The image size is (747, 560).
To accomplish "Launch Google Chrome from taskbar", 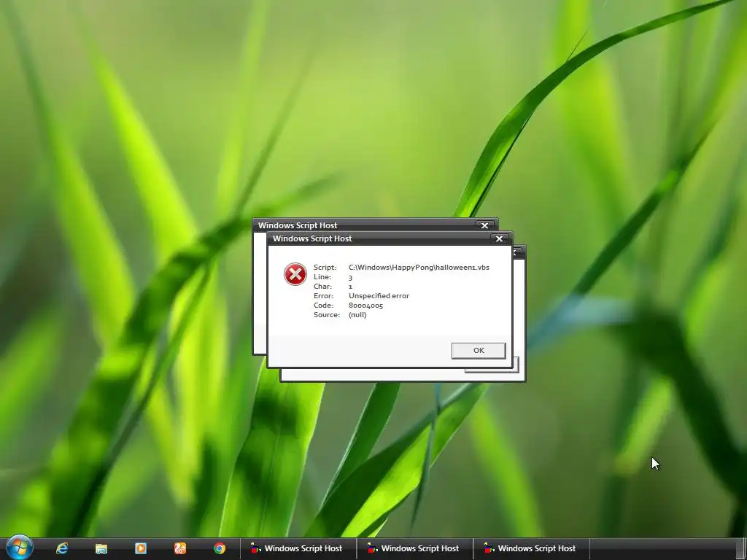I will click(x=220, y=548).
